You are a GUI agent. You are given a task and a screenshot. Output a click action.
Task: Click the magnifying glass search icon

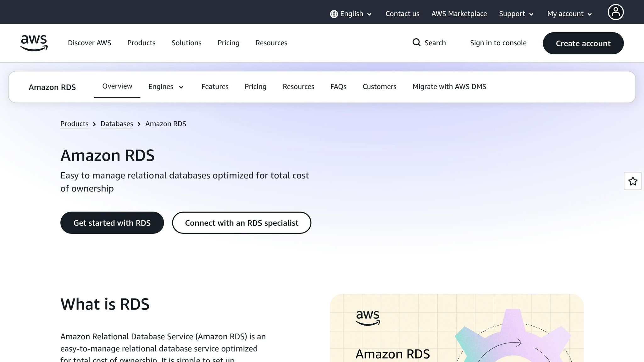[416, 42]
